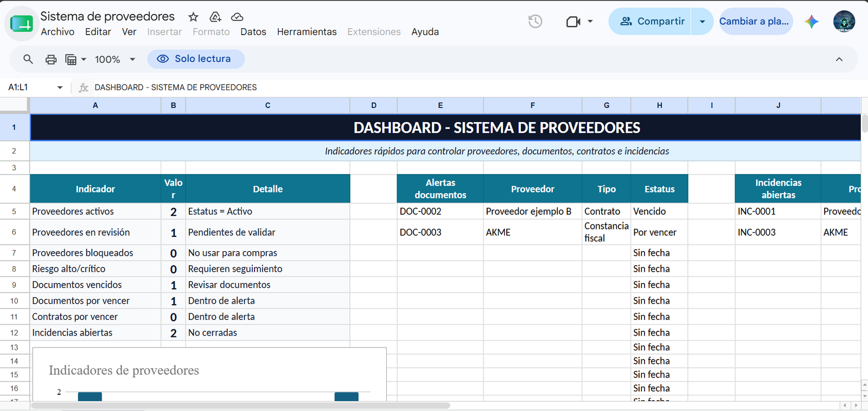Click the scroll right arrow

pos(857,406)
